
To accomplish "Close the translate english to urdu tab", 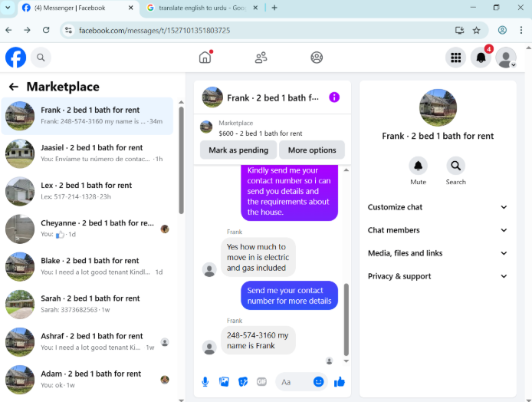I will pos(255,8).
